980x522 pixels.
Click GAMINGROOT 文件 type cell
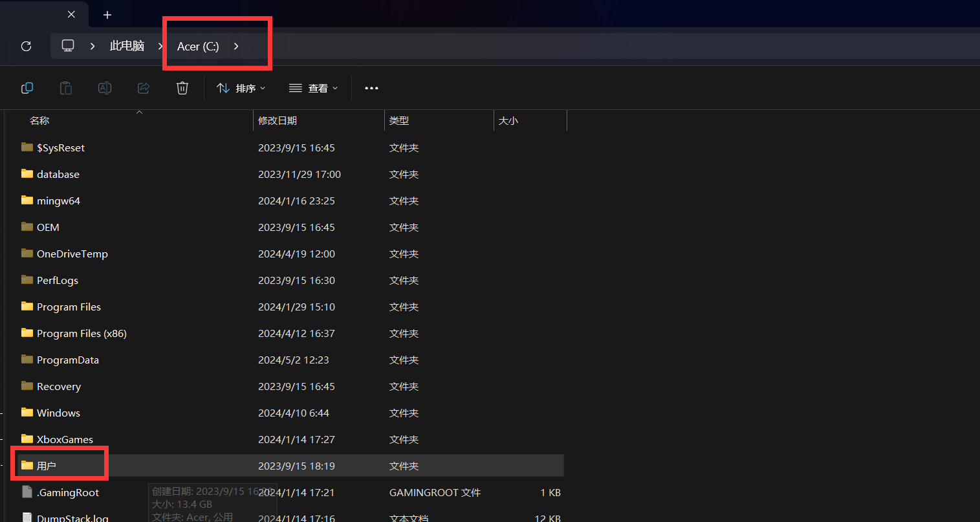click(435, 492)
